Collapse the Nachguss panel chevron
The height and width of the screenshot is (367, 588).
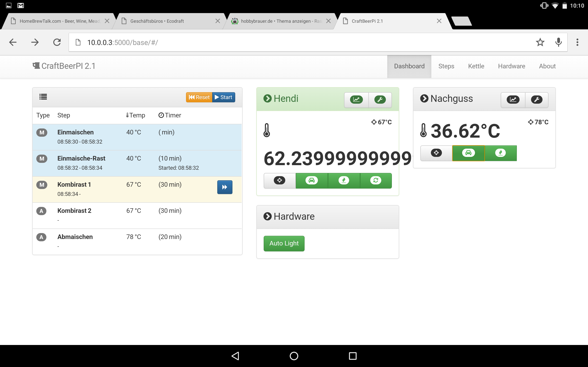[424, 99]
